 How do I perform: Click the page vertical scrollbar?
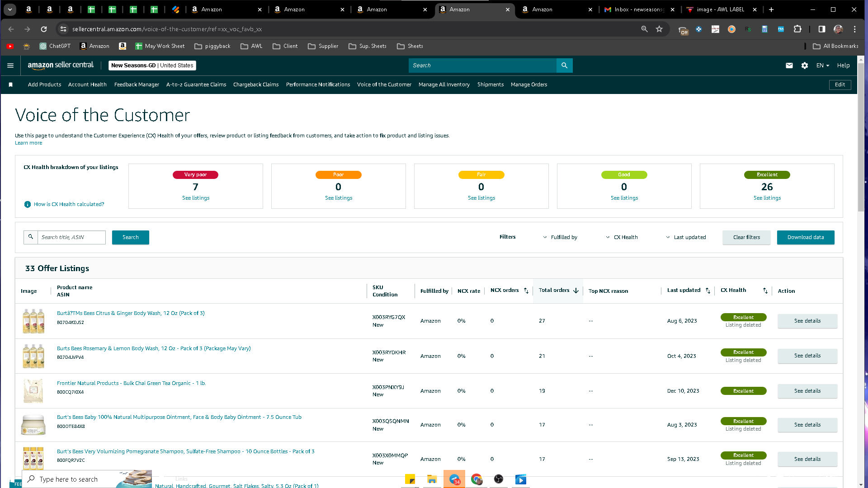[861, 137]
